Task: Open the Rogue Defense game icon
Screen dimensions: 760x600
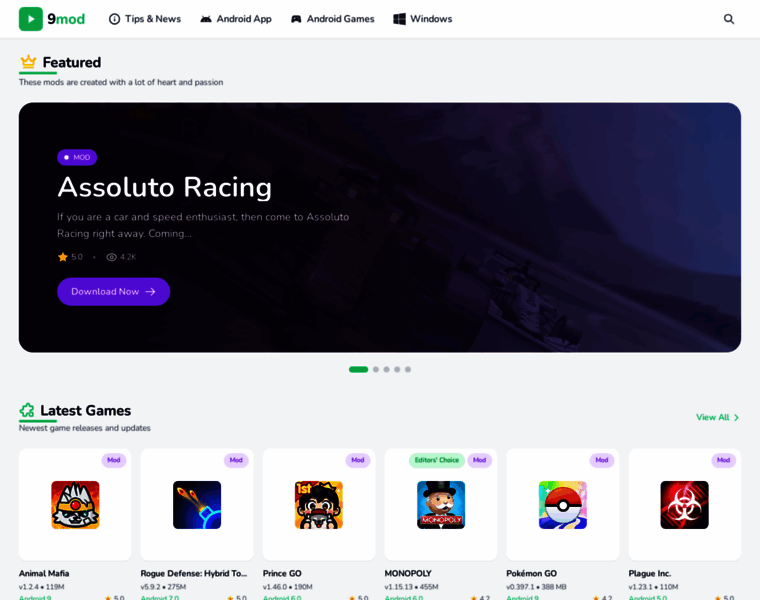Action: click(x=197, y=505)
